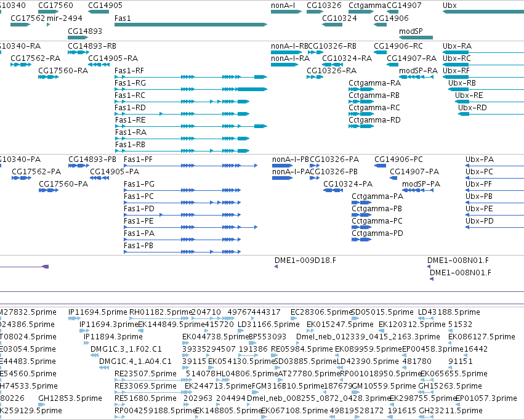Select transcript Fas1-RD
This screenshot has height=420, width=524.
click(x=182, y=114)
